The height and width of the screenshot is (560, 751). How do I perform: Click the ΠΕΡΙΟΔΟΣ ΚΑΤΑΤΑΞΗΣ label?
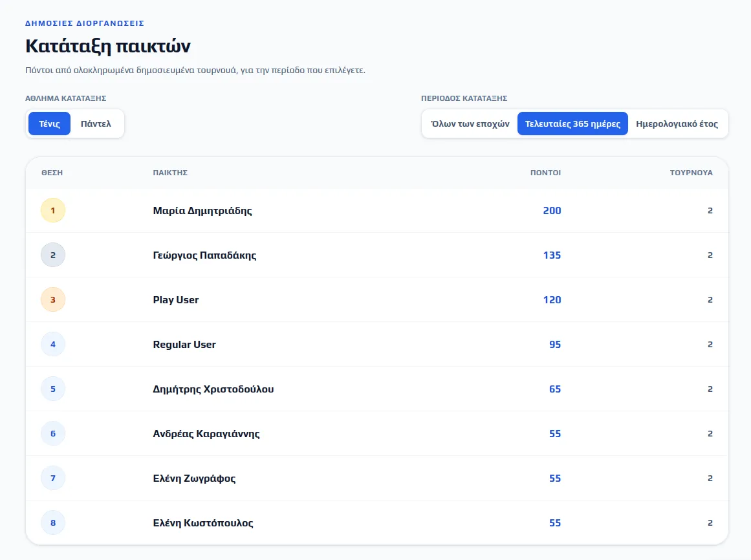(x=464, y=98)
